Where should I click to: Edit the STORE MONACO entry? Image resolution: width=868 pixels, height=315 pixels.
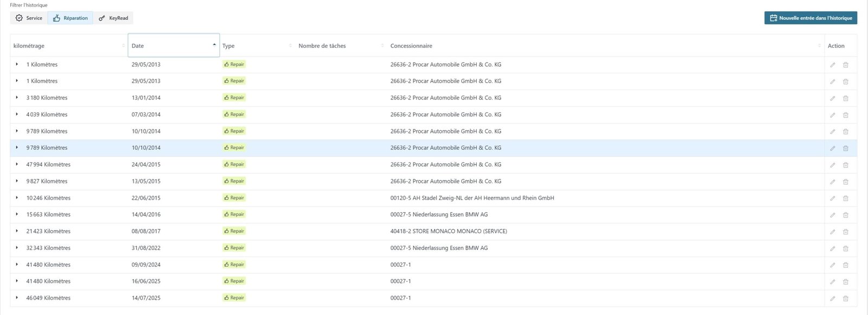tap(832, 232)
